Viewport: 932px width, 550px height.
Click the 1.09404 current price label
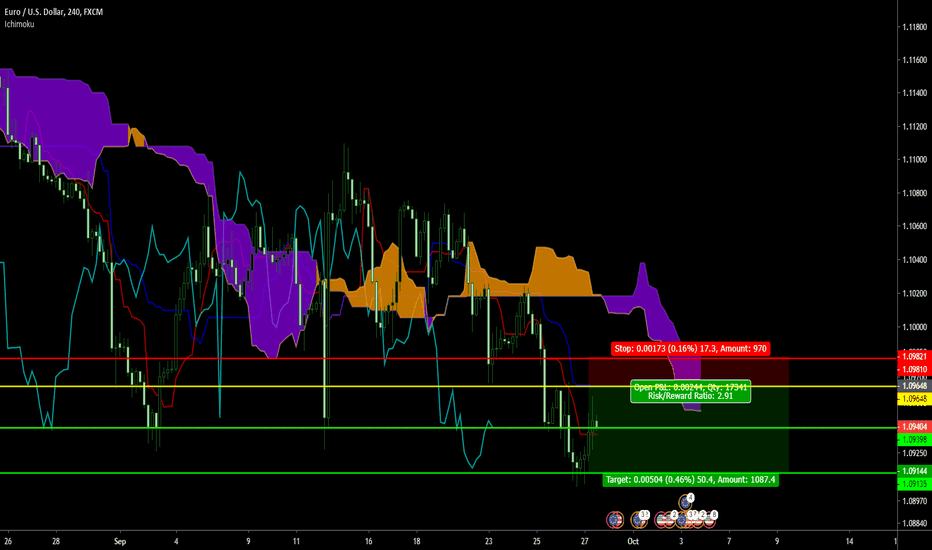(x=914, y=427)
